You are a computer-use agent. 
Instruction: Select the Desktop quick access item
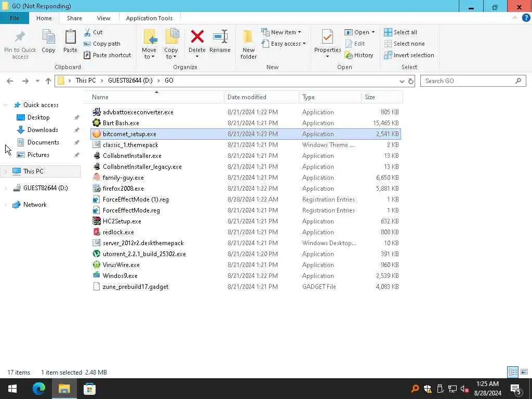(x=38, y=117)
